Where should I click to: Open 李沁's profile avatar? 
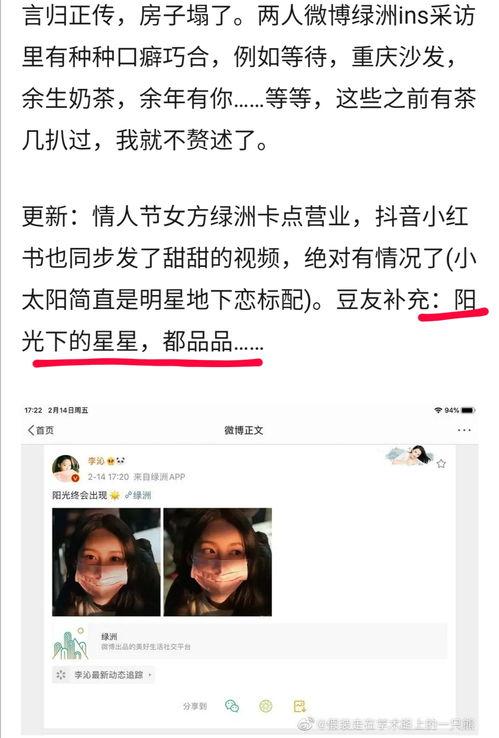tap(65, 468)
